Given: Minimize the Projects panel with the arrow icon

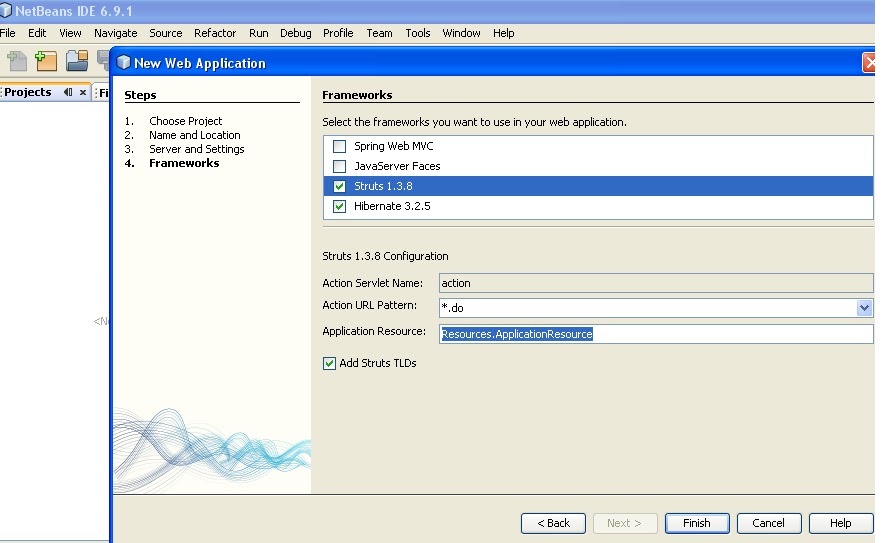Looking at the screenshot, I should click(68, 92).
